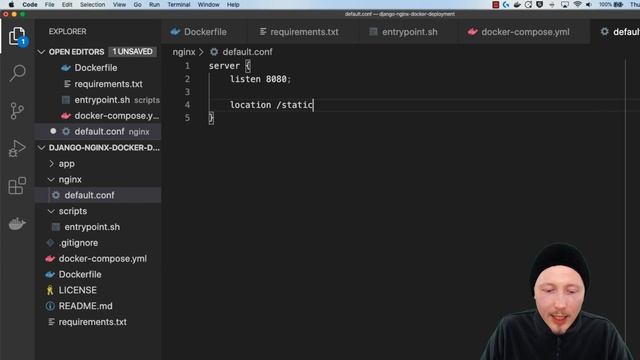640x360 pixels.
Task: Open the Explorer view in activity bar
Action: point(17,36)
